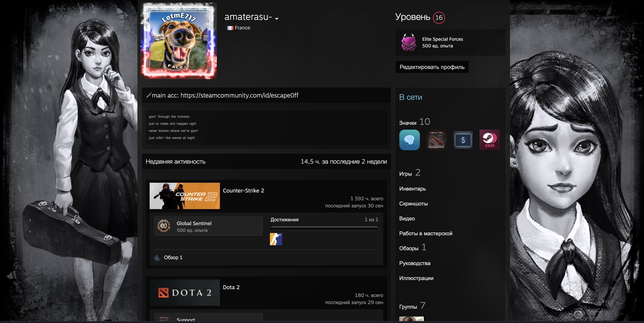This screenshot has width=644, height=323.
Task: Click the 1 592 ч. всего playtime text
Action: click(x=366, y=199)
